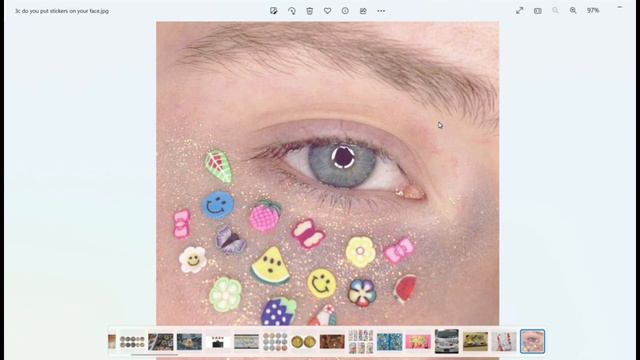640x360 pixels.
Task: Mark photo as favorite with heart icon
Action: coord(327,11)
